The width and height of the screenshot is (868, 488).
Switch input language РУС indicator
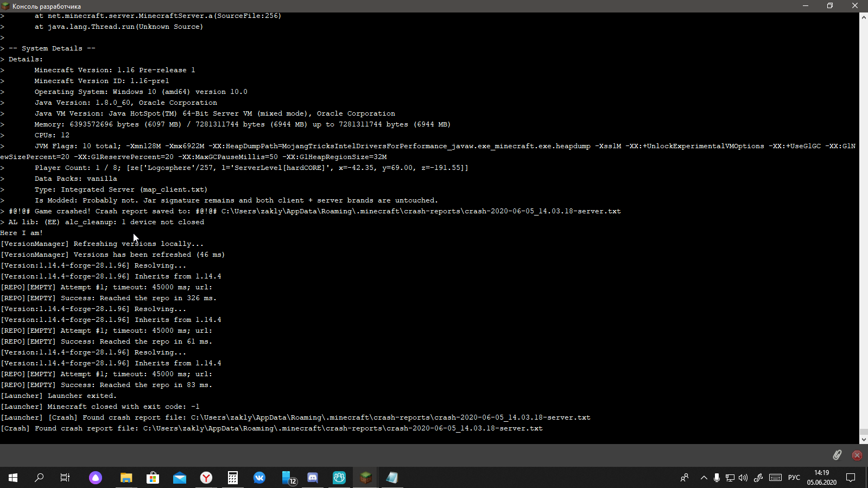(x=794, y=478)
